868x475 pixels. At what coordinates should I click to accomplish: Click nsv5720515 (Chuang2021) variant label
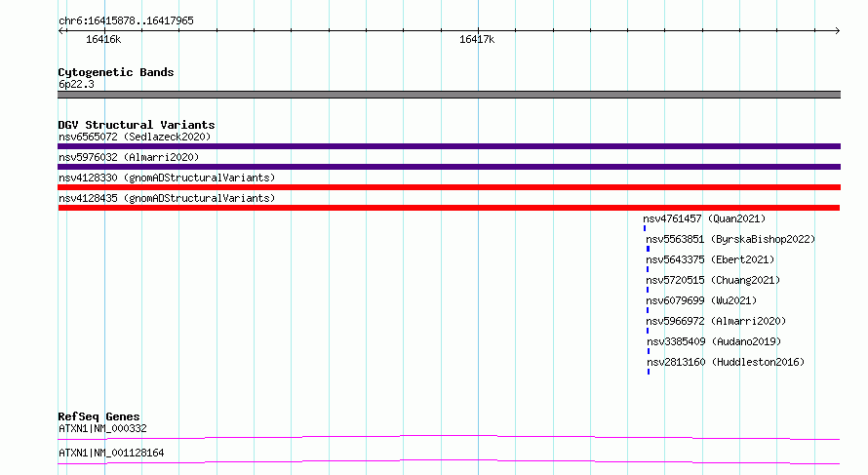[x=713, y=280]
